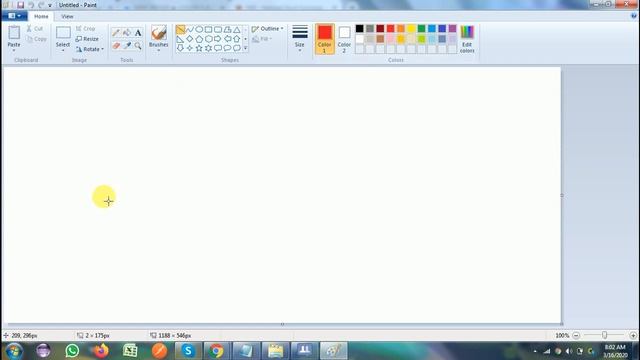This screenshot has width=640, height=360.
Task: Click the Paste clipboard button
Action: (14, 36)
